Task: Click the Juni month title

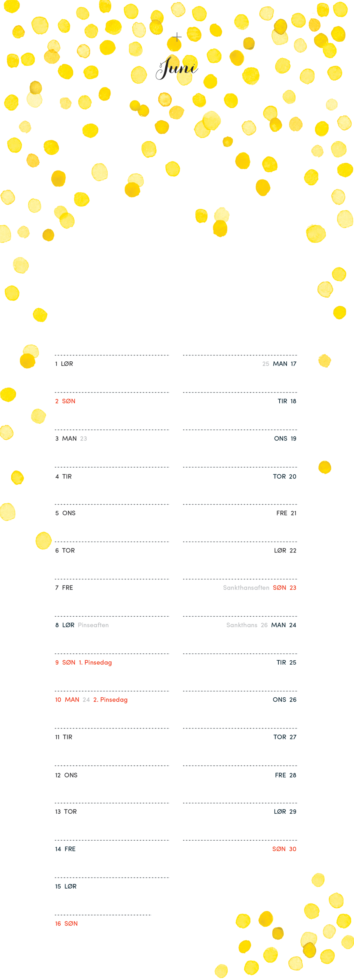Action: tap(177, 68)
